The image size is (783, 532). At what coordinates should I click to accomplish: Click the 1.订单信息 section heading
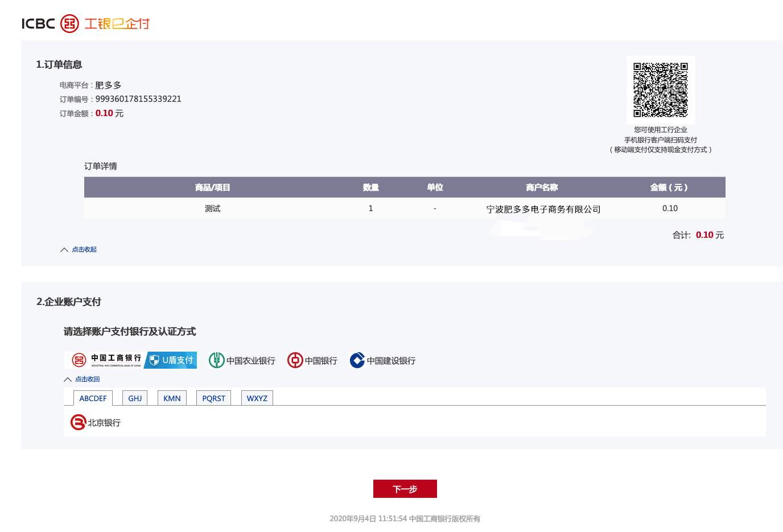click(59, 65)
